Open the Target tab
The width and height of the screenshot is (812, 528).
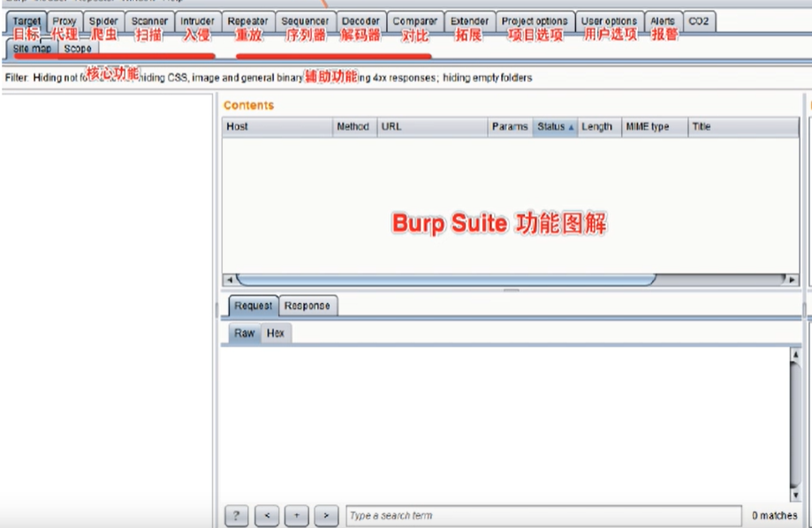(27, 21)
